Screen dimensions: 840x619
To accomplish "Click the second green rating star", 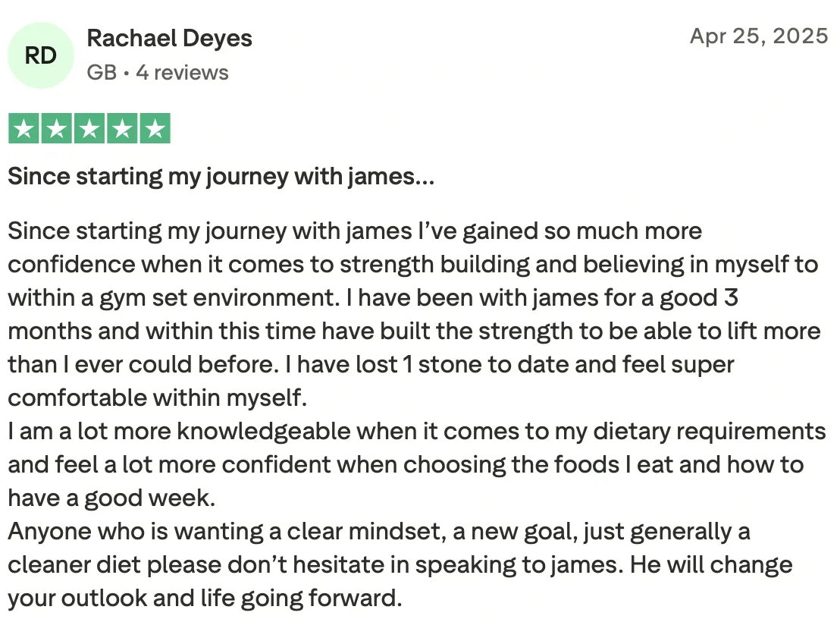I will (x=56, y=128).
